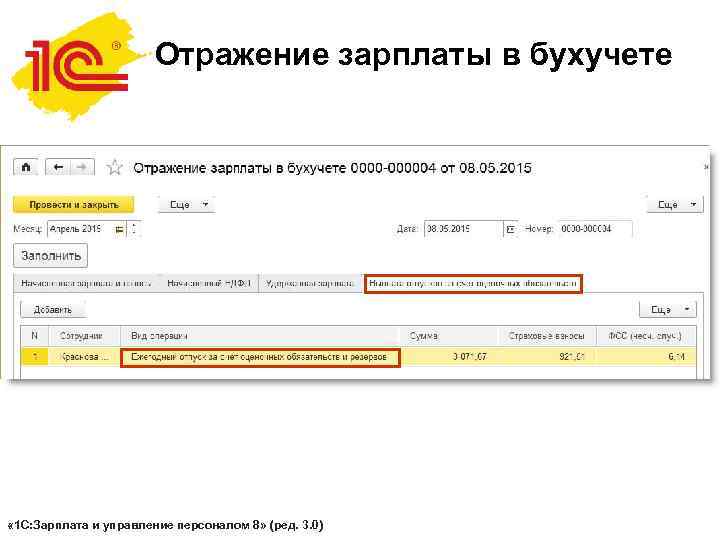Click the Заполнить button
This screenshot has width=720, height=540.
tap(51, 256)
